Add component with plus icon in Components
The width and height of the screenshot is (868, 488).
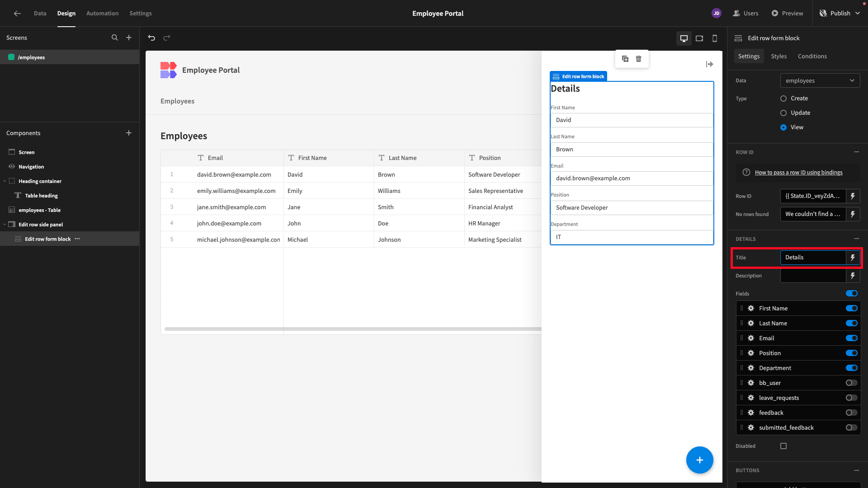(129, 133)
